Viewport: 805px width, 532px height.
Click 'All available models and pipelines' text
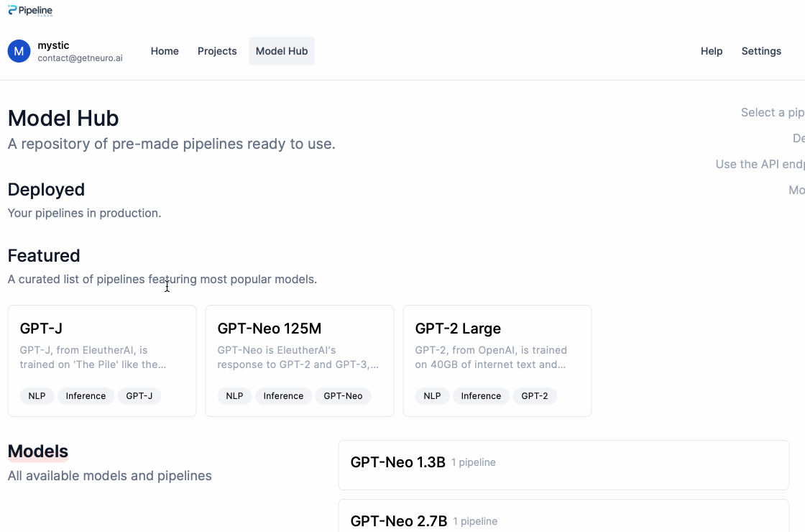pos(109,476)
